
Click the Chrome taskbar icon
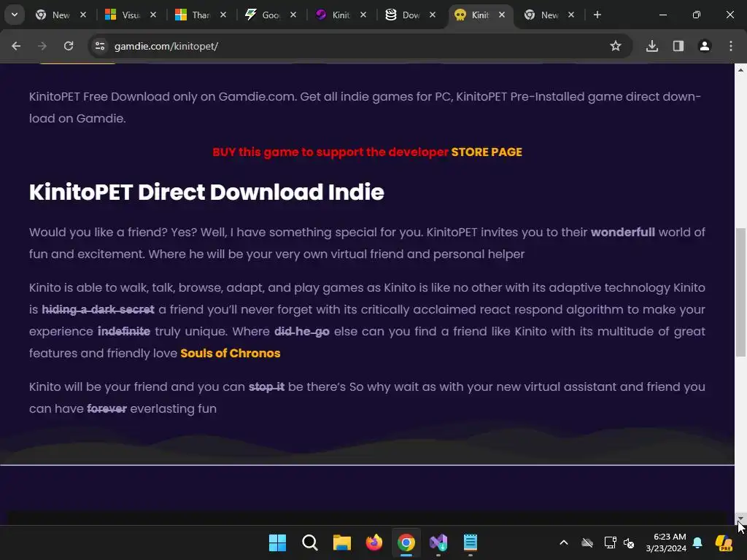[x=406, y=542]
